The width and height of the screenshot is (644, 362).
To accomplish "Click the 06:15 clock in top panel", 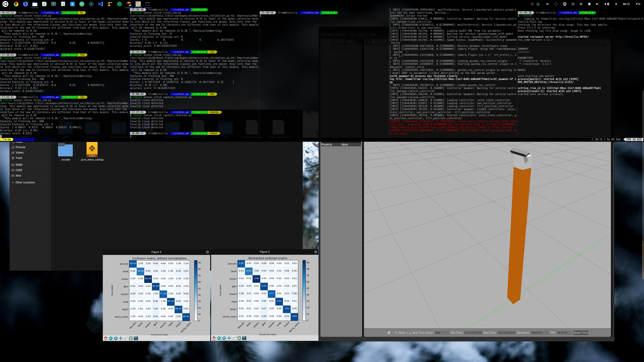I will click(x=626, y=4).
